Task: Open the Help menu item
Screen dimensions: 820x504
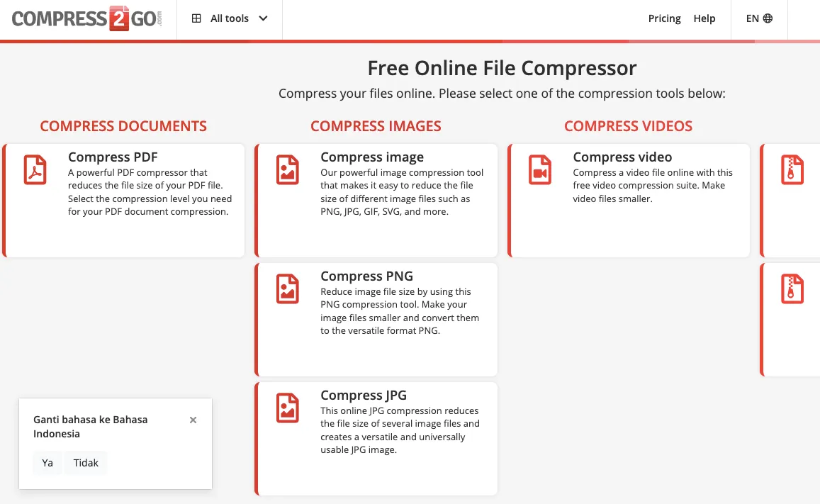Action: pyautogui.click(x=704, y=18)
